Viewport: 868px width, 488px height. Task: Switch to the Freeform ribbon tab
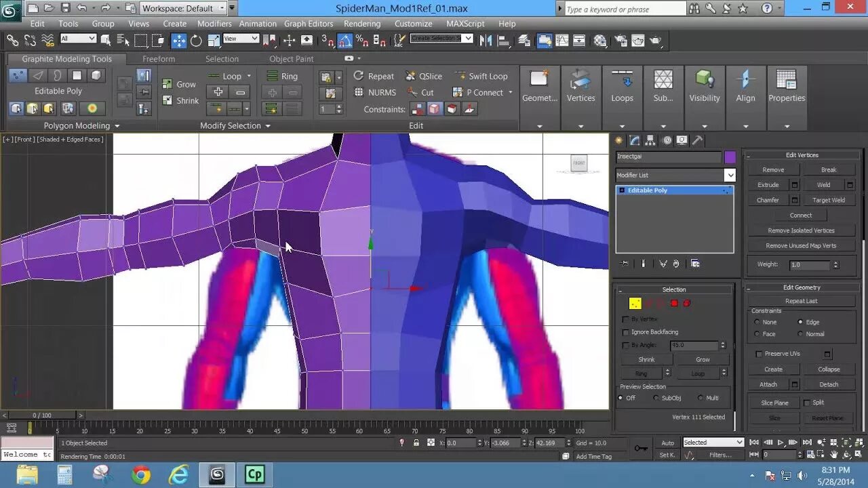click(159, 59)
